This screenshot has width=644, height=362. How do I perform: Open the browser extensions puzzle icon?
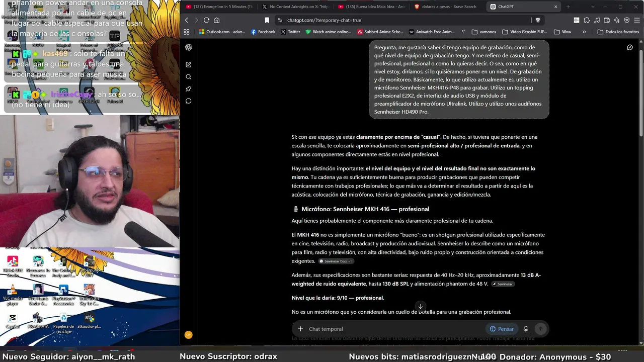[587, 20]
